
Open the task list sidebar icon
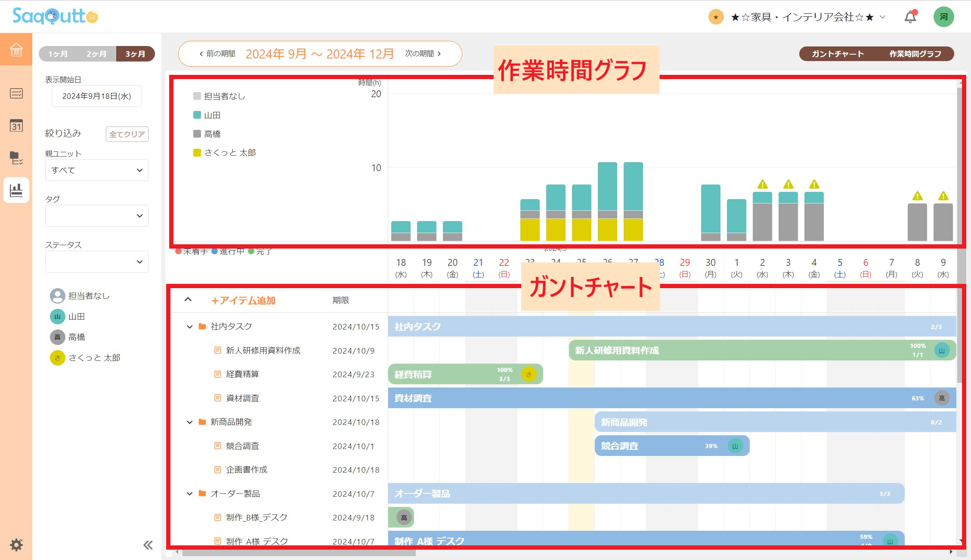(16, 93)
